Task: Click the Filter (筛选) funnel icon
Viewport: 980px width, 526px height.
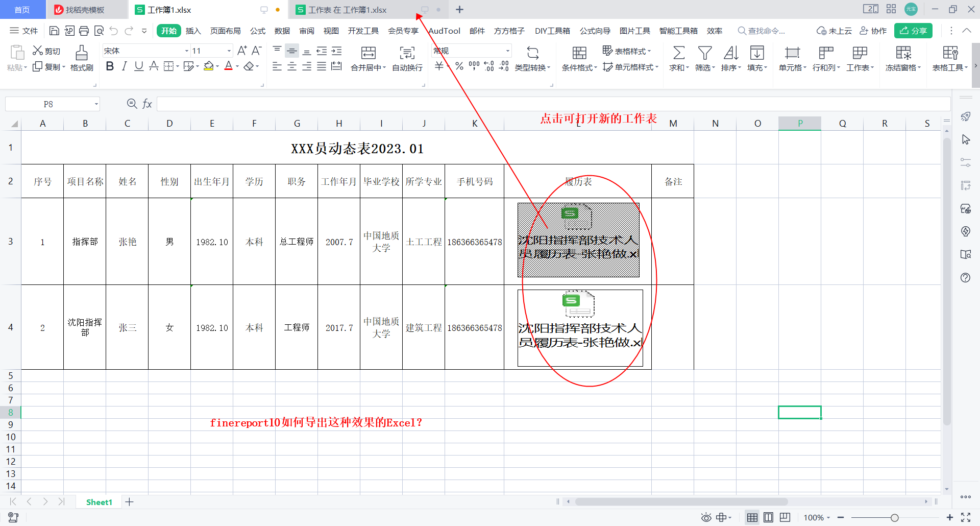Action: 705,53
